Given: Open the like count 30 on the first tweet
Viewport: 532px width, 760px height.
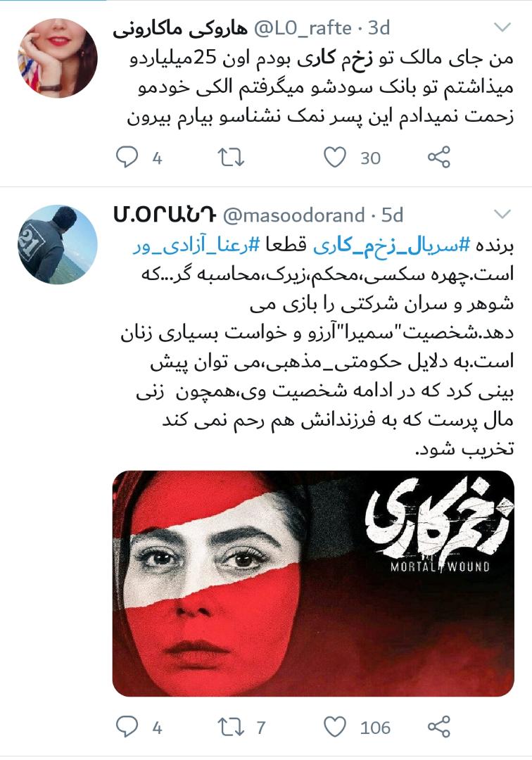Looking at the screenshot, I should (x=370, y=158).
